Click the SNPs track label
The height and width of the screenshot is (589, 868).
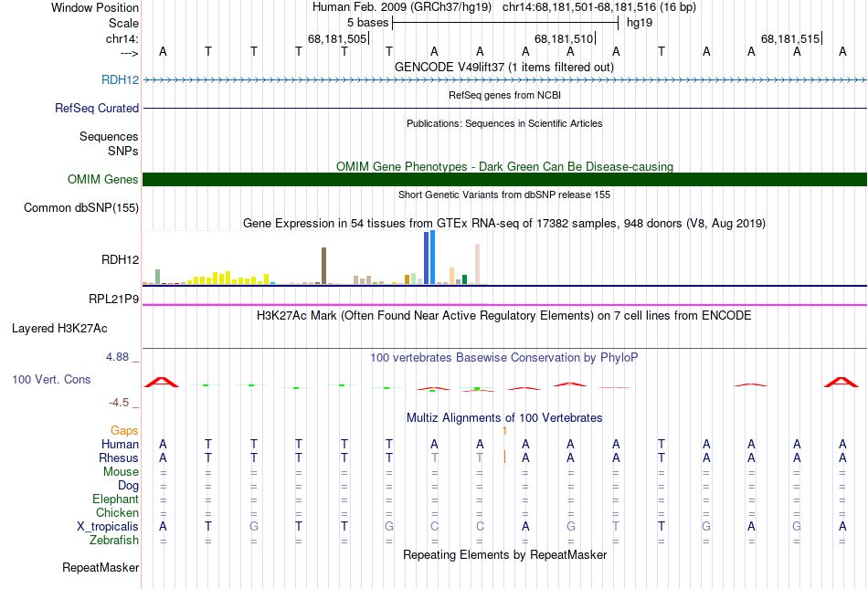click(x=123, y=151)
